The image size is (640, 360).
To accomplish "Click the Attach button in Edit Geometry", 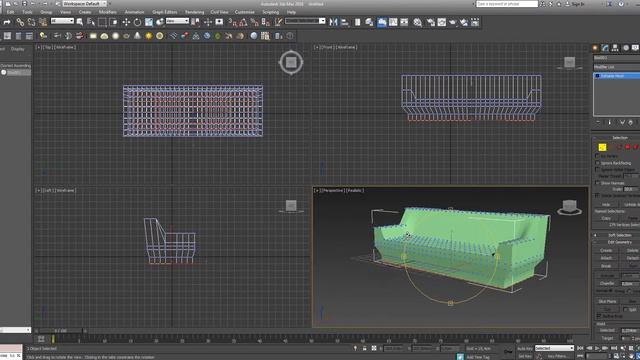I will [x=606, y=258].
